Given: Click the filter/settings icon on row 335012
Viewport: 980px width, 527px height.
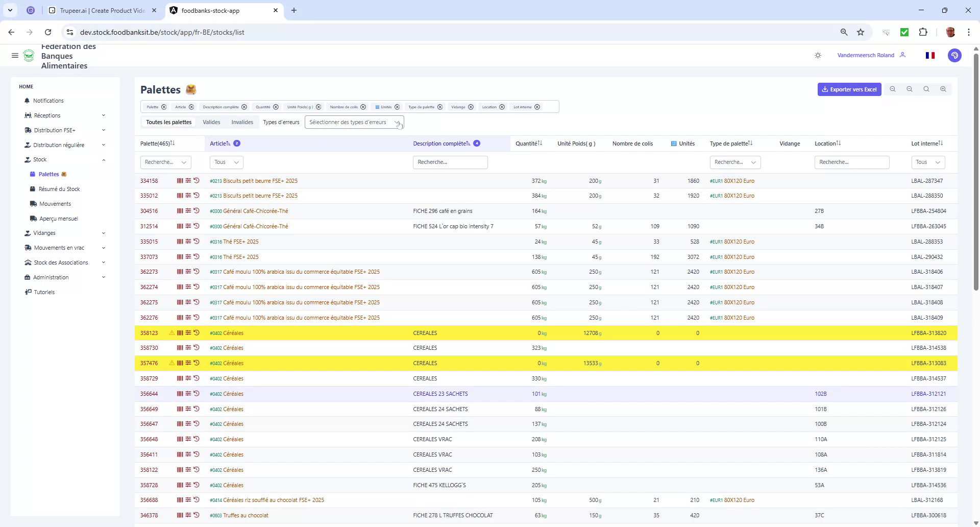Looking at the screenshot, I should coord(188,196).
